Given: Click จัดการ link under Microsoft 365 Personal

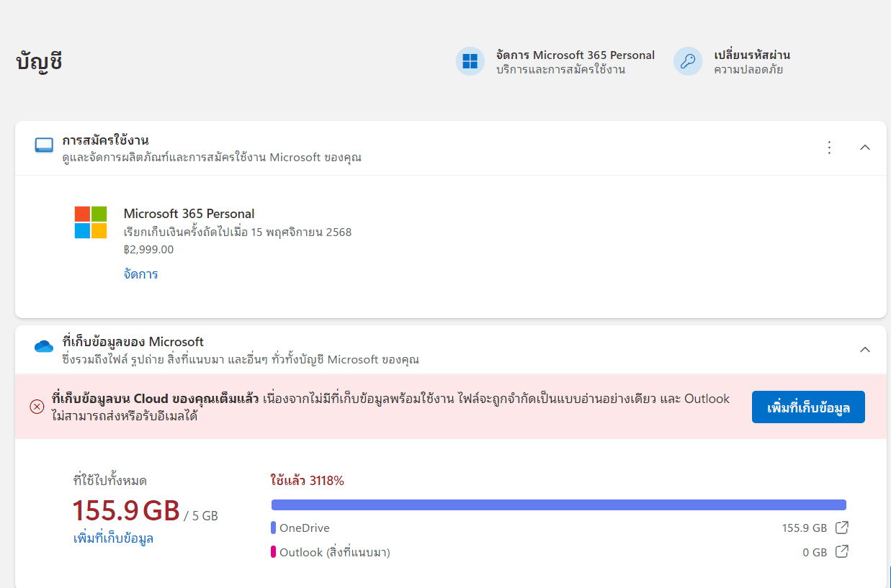Looking at the screenshot, I should click(x=140, y=274).
